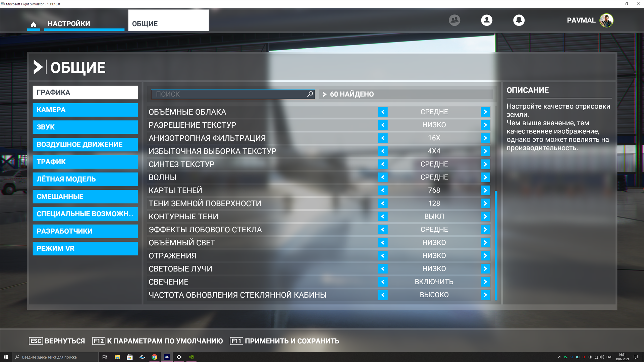Select the РЕЖИМ VR category button
The image size is (644, 362).
[85, 248]
